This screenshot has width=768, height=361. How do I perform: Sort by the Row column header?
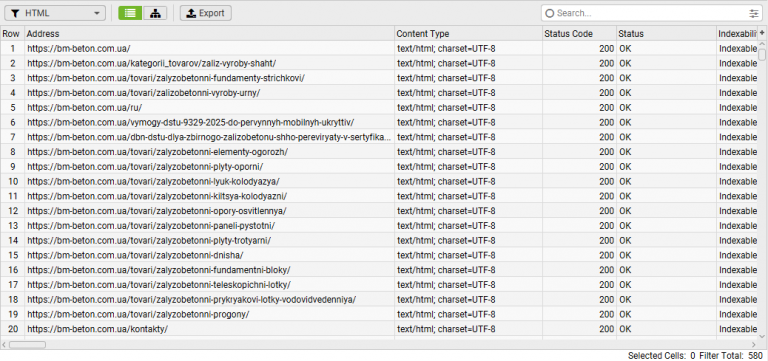(12, 34)
